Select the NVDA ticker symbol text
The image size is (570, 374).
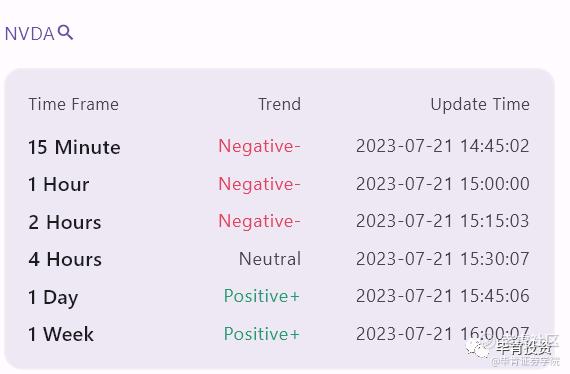(29, 34)
